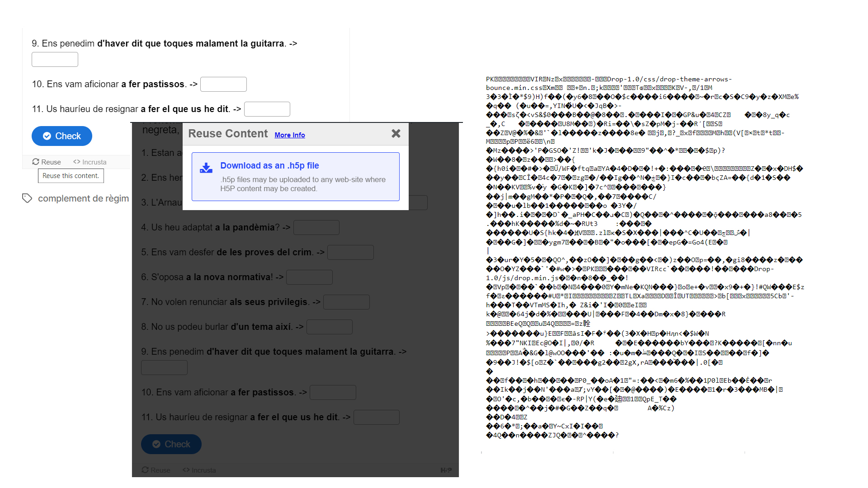Click dimmed Reuse link at panel bottom
The height and width of the screenshot is (488, 868).
(x=156, y=470)
